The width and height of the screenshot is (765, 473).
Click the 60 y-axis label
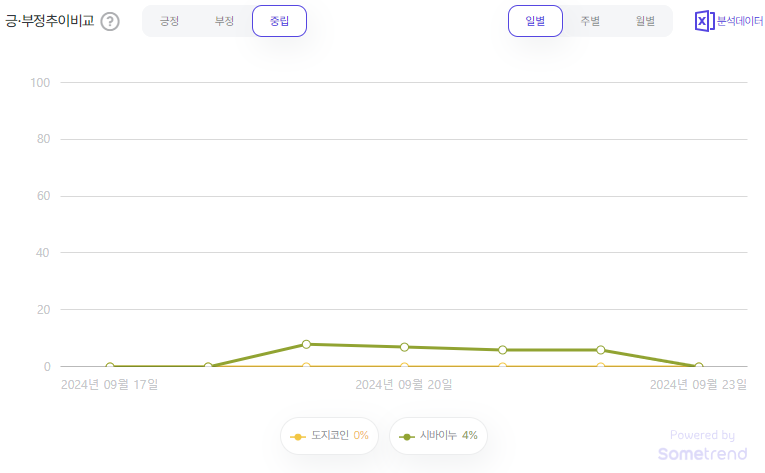coord(43,196)
